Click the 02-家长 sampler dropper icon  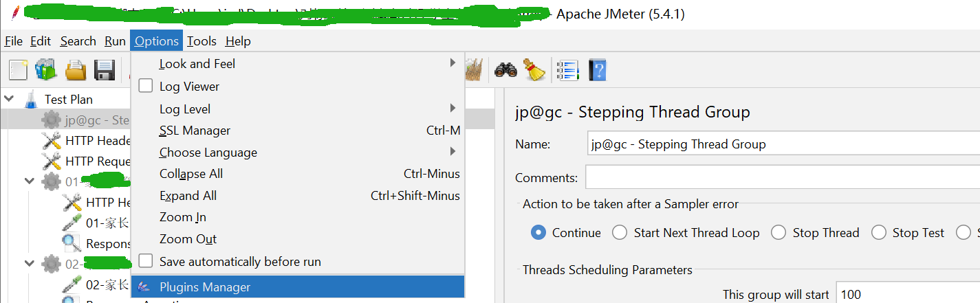coord(72,284)
